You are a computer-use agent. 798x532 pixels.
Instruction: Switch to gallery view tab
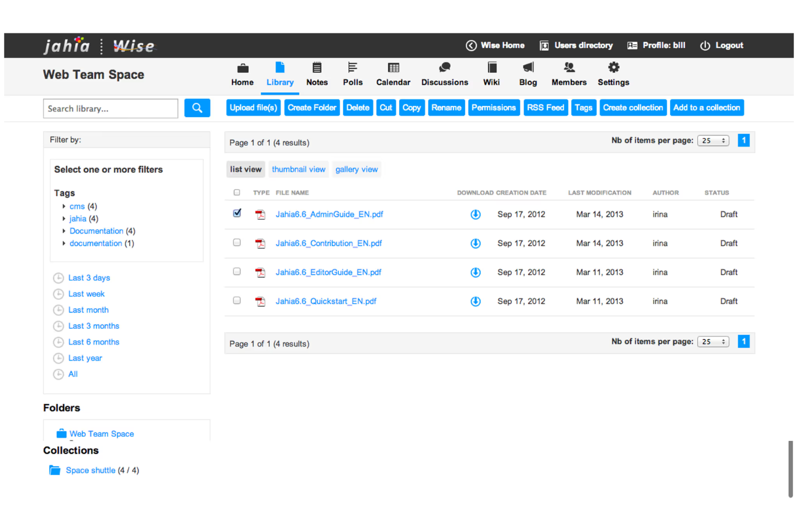click(x=357, y=169)
